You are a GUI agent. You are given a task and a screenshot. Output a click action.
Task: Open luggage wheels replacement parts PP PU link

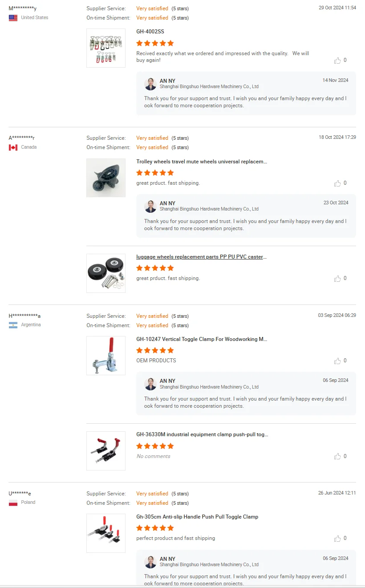[202, 257]
